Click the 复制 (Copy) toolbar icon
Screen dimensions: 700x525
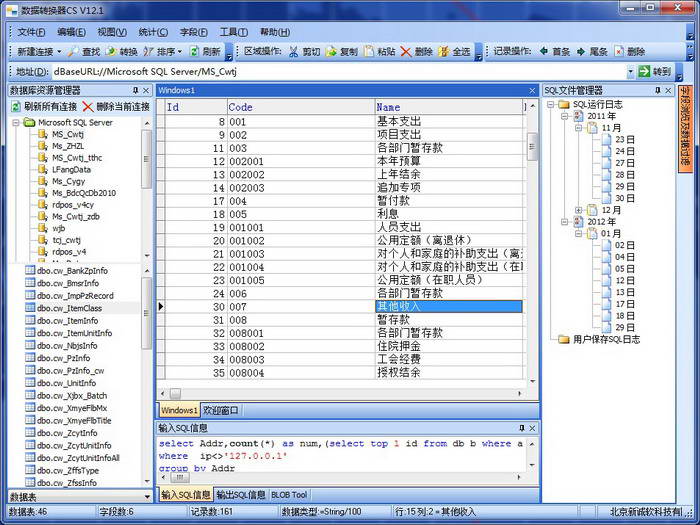point(341,51)
